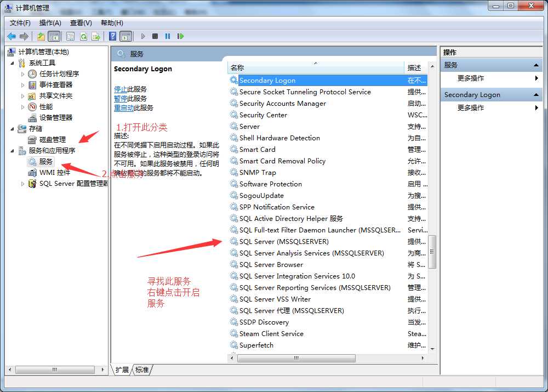
Task: Click the services list vertical scrollbar thumb
Action: tap(432, 252)
